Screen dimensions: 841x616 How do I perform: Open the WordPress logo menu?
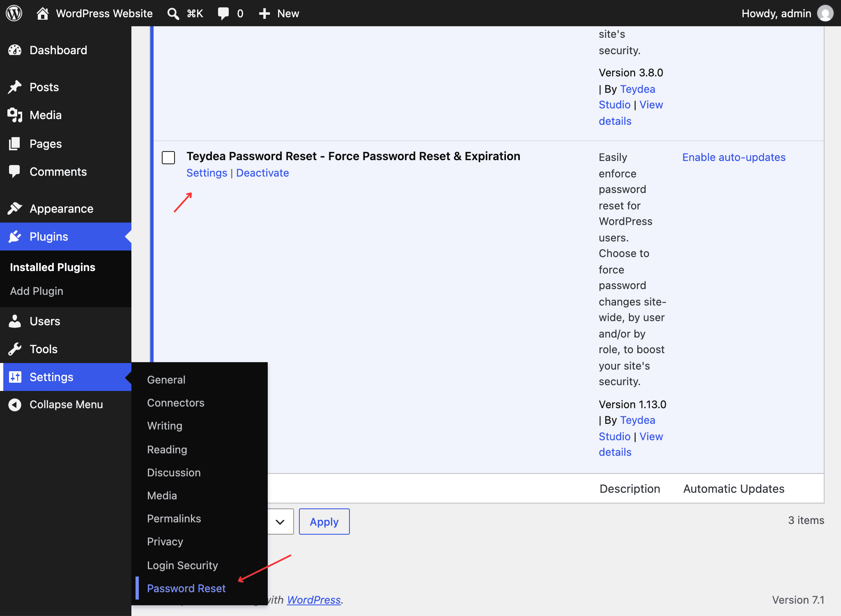coord(14,13)
